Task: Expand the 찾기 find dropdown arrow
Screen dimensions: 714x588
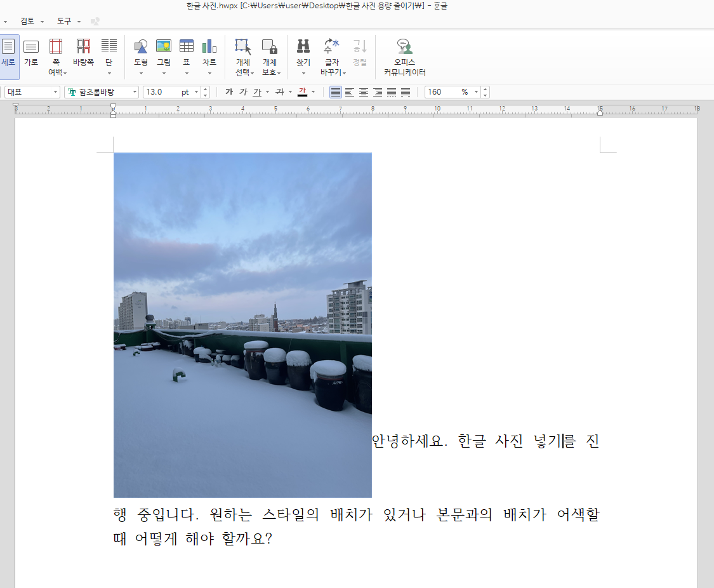Action: (x=304, y=73)
